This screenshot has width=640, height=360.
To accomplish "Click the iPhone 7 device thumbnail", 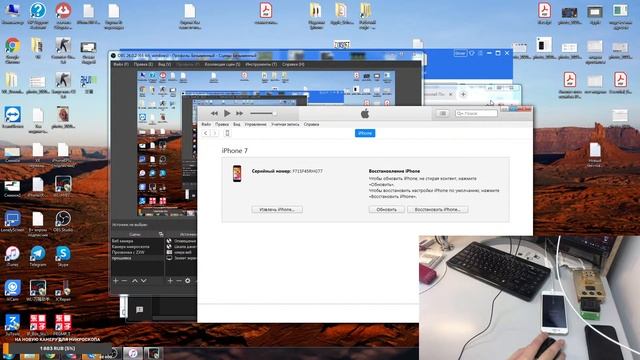I will click(x=237, y=173).
